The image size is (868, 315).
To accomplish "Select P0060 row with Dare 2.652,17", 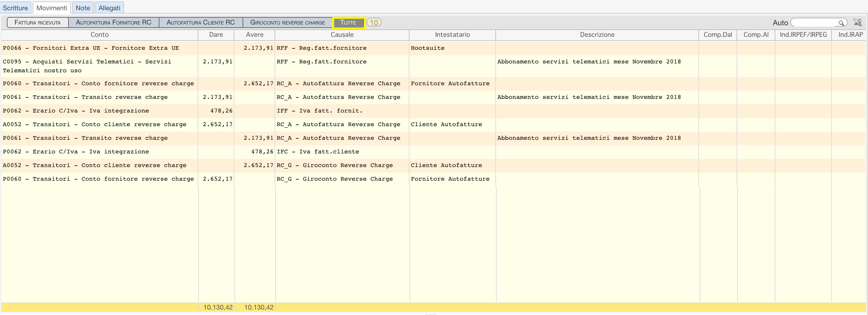I will click(433, 179).
